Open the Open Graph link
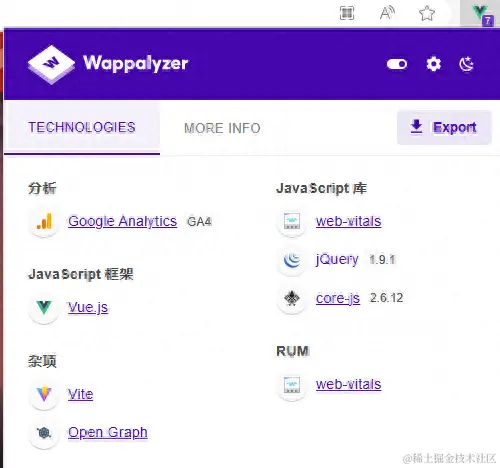This screenshot has height=468, width=500. coord(108,433)
